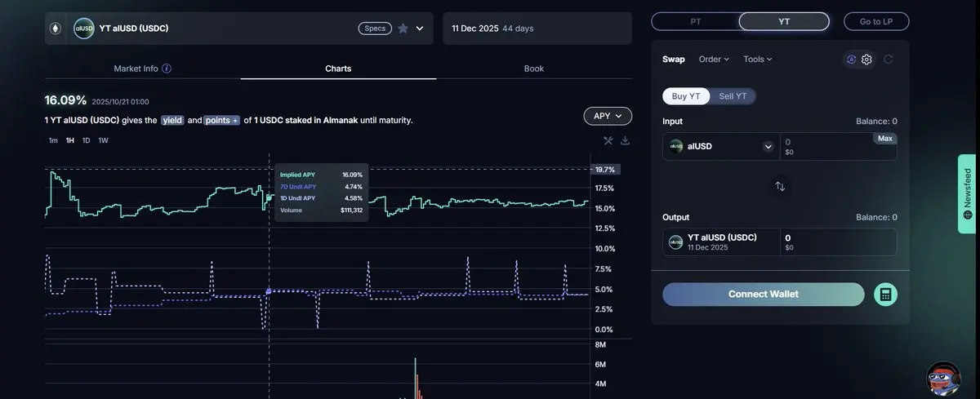
Task: Click the swap direction arrows icon
Action: tap(780, 187)
